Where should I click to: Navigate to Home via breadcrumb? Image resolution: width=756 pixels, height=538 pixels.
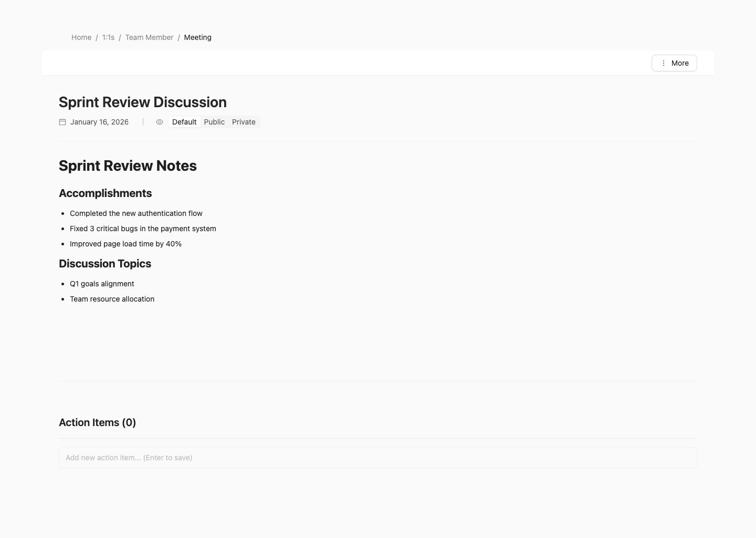(81, 37)
